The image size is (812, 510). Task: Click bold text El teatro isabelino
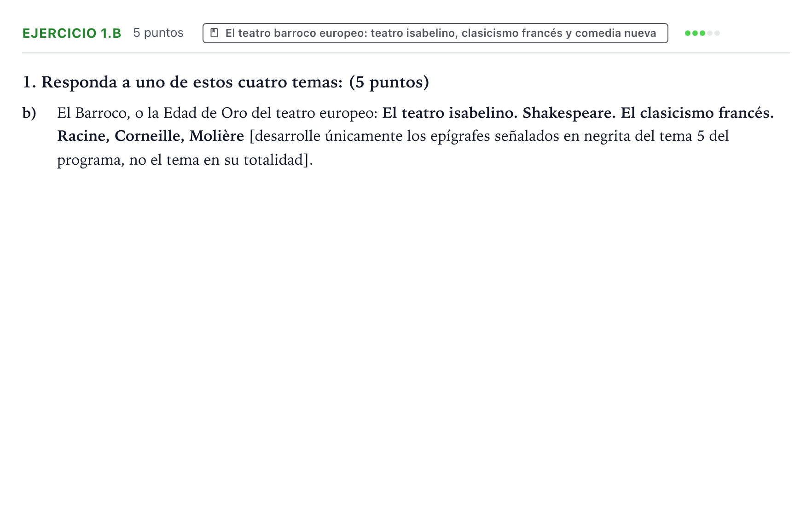pos(450,113)
